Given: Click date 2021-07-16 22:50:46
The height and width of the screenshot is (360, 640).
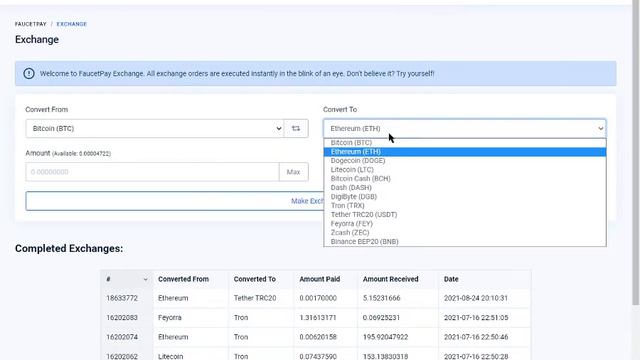Looking at the screenshot, I should 476,337.
